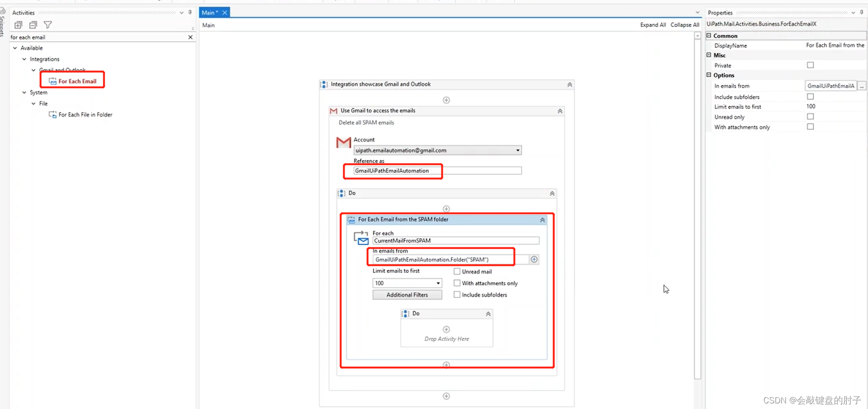Viewport: 868px width, 409px height.
Task: Click the For each CurrentMailFromSPAM field
Action: (x=456, y=241)
